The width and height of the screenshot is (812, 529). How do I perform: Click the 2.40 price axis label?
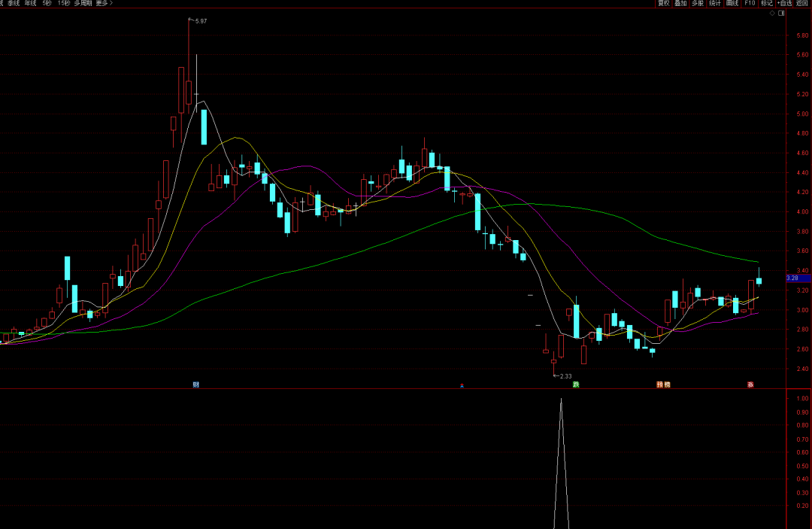802,369
